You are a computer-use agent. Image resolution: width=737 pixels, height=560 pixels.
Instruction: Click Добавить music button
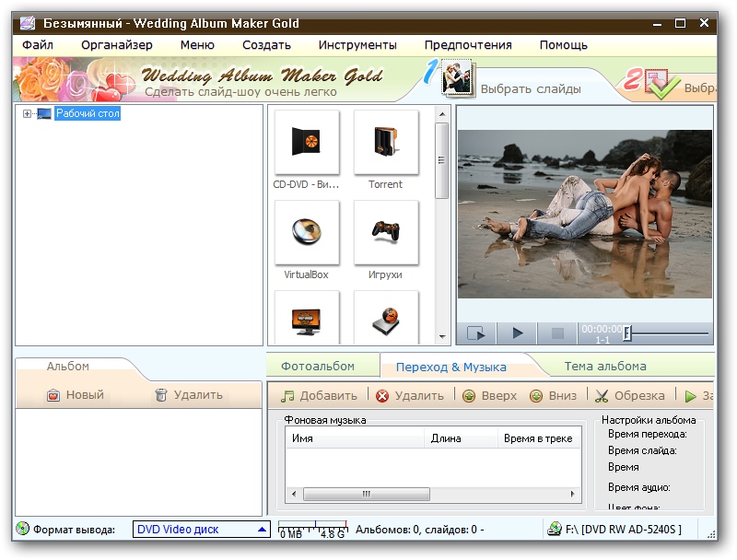[319, 396]
